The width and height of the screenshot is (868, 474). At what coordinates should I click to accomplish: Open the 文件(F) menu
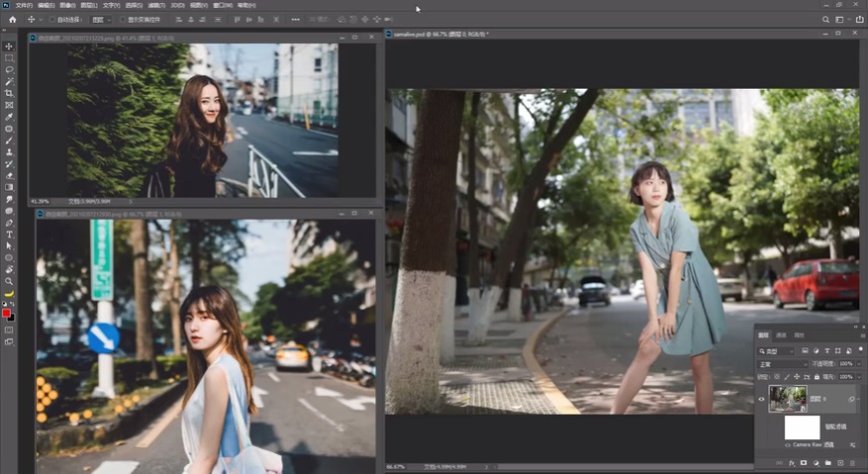tap(25, 5)
